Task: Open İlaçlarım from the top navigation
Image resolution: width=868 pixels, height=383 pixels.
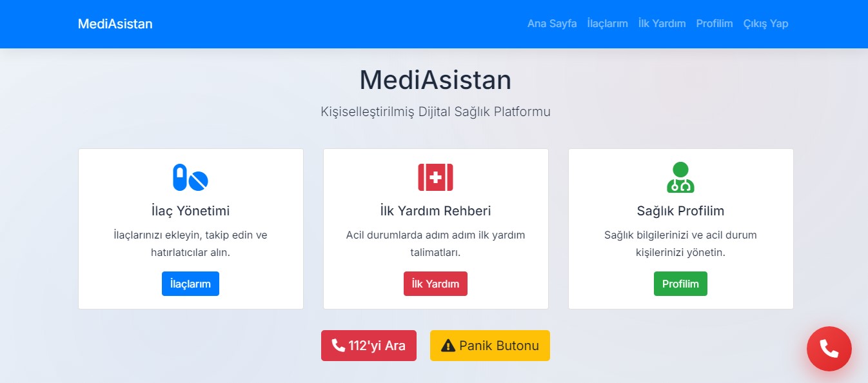Action: pyautogui.click(x=607, y=24)
